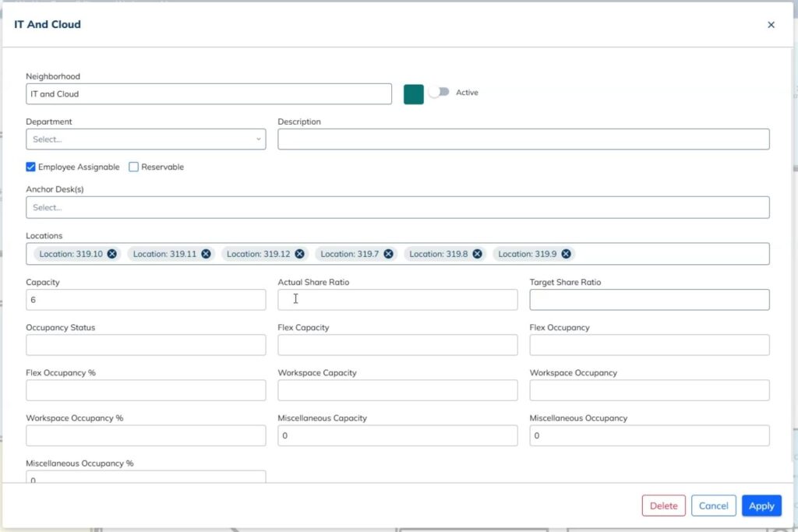Image resolution: width=798 pixels, height=532 pixels.
Task: Select the Target Share Ratio field
Action: [649, 300]
